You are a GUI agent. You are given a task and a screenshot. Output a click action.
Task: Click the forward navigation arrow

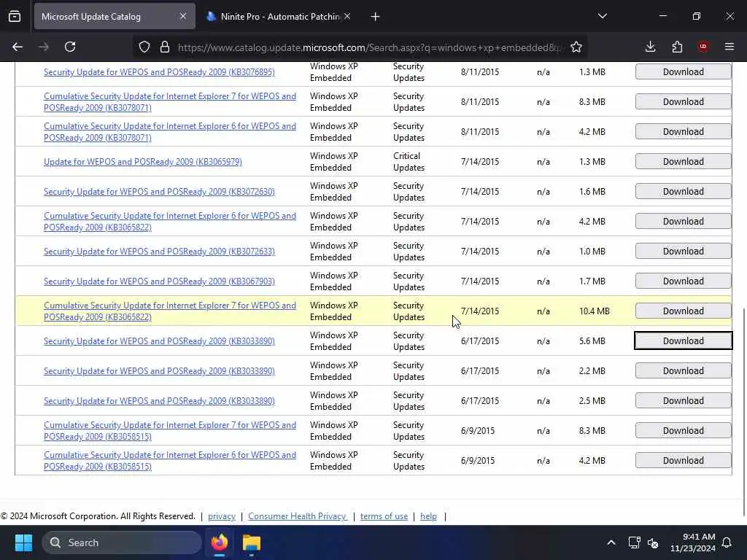[44, 47]
